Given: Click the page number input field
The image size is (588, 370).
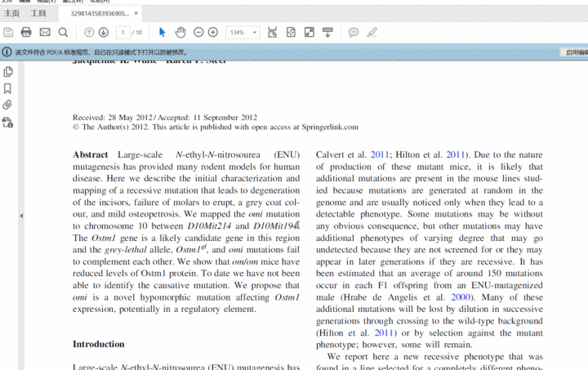Looking at the screenshot, I should [122, 32].
